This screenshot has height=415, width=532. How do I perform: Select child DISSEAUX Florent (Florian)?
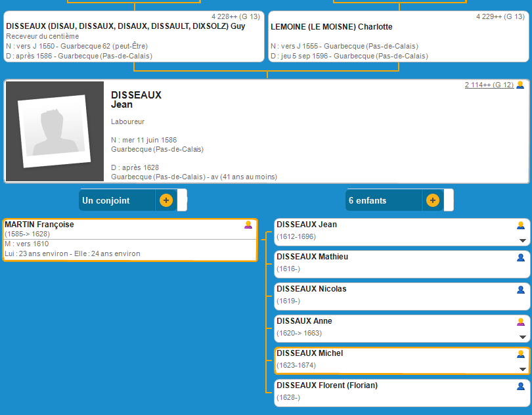coord(326,385)
